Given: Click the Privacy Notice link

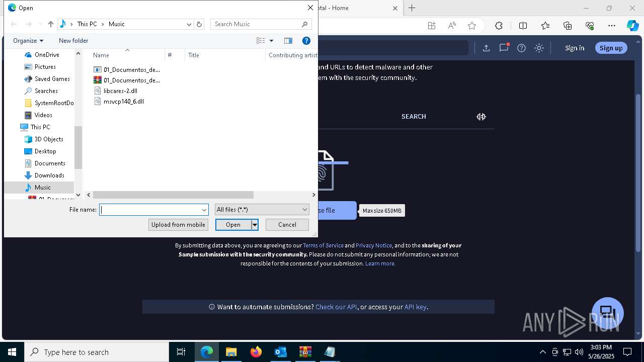Looking at the screenshot, I should (374, 245).
